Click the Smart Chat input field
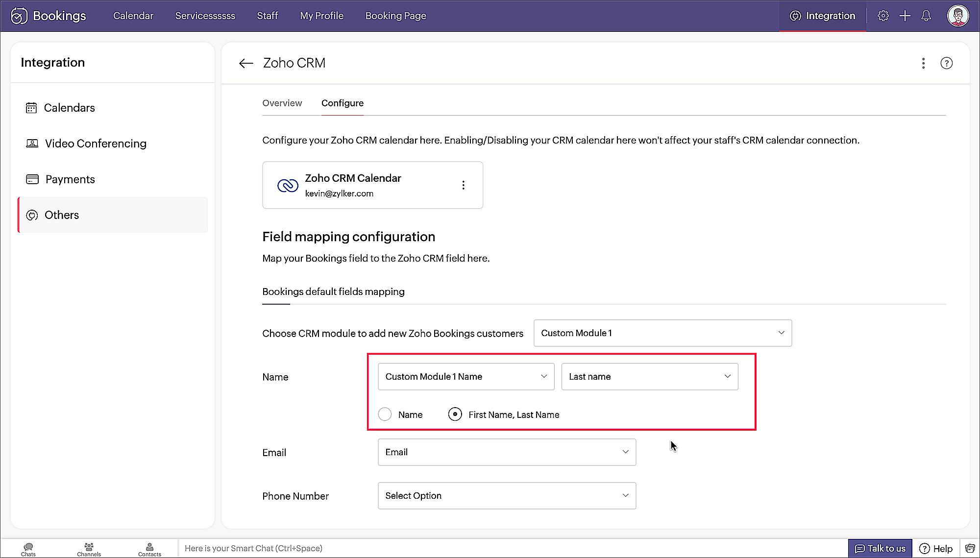The height and width of the screenshot is (558, 980). pyautogui.click(x=512, y=549)
